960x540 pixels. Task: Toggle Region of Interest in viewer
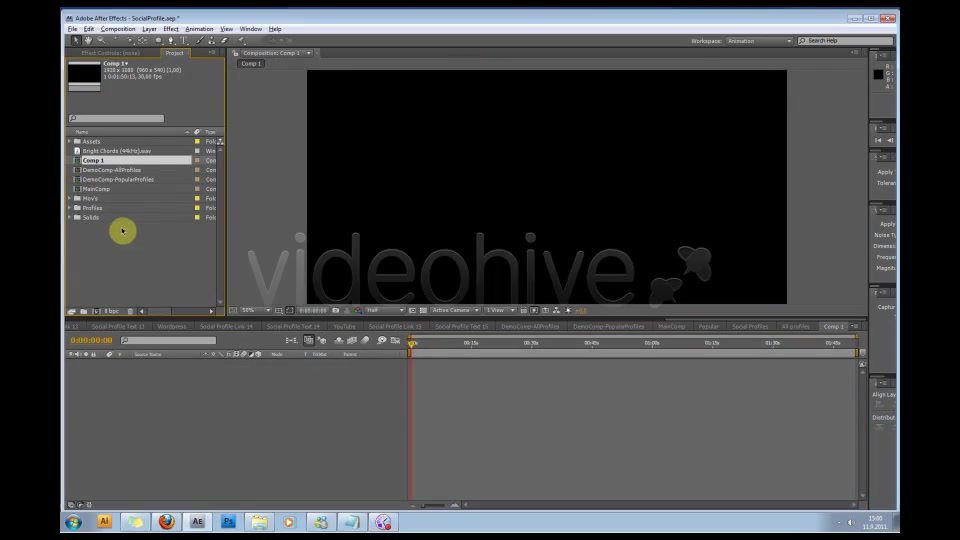[x=412, y=310]
